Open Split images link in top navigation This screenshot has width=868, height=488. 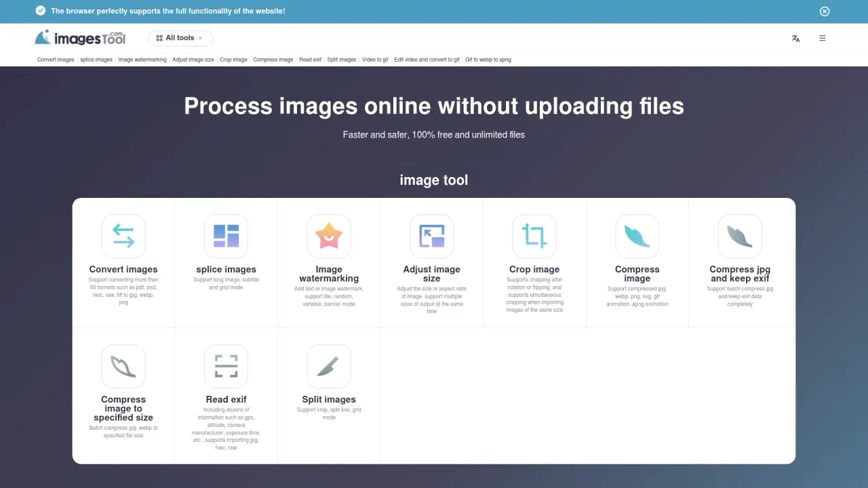click(342, 60)
